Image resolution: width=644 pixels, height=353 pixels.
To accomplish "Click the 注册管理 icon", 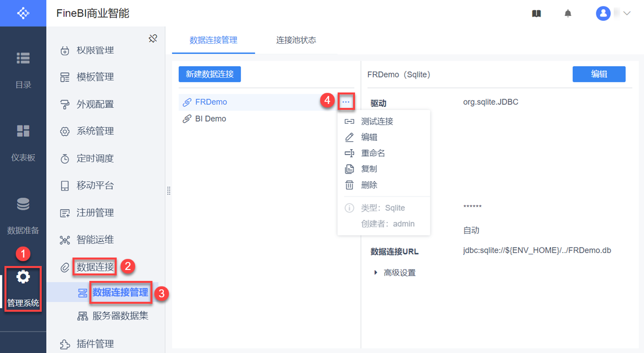I will click(x=65, y=213).
